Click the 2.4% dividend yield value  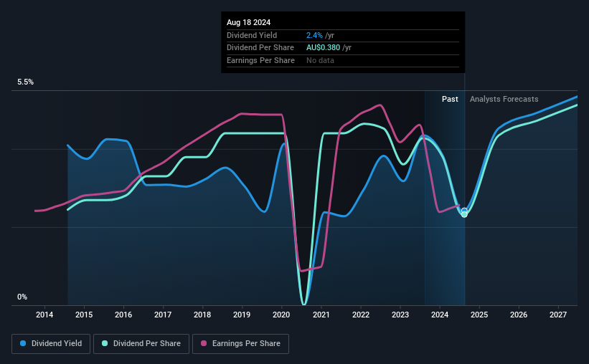(x=314, y=35)
